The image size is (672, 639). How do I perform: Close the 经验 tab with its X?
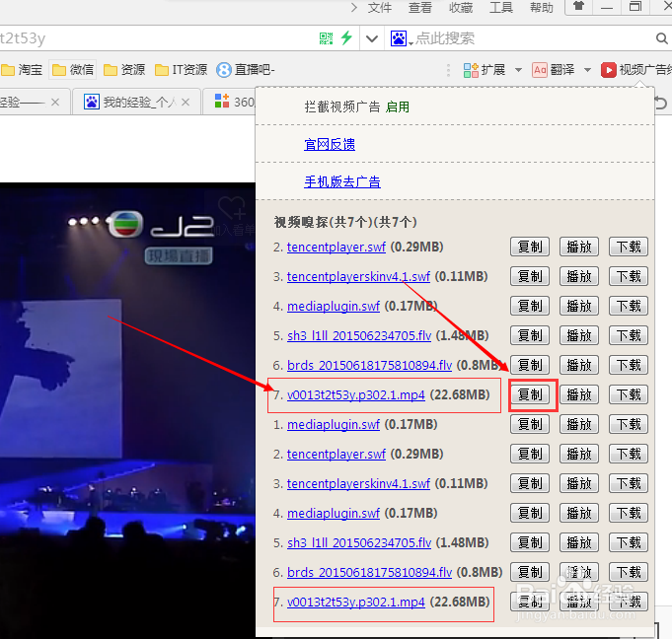click(55, 102)
